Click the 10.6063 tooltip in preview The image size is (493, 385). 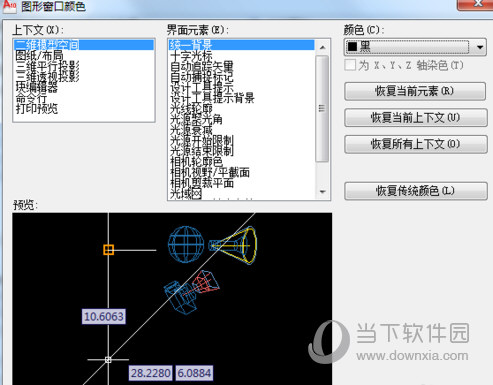(x=104, y=316)
